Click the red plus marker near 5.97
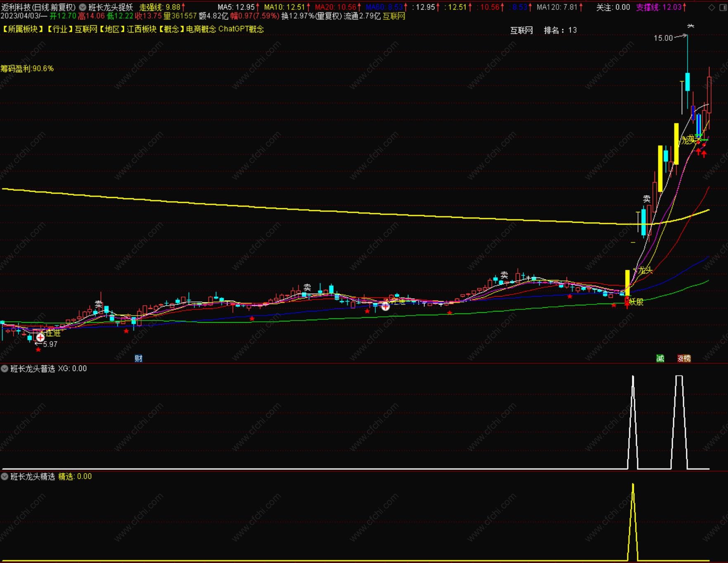The height and width of the screenshot is (563, 728). (40, 337)
